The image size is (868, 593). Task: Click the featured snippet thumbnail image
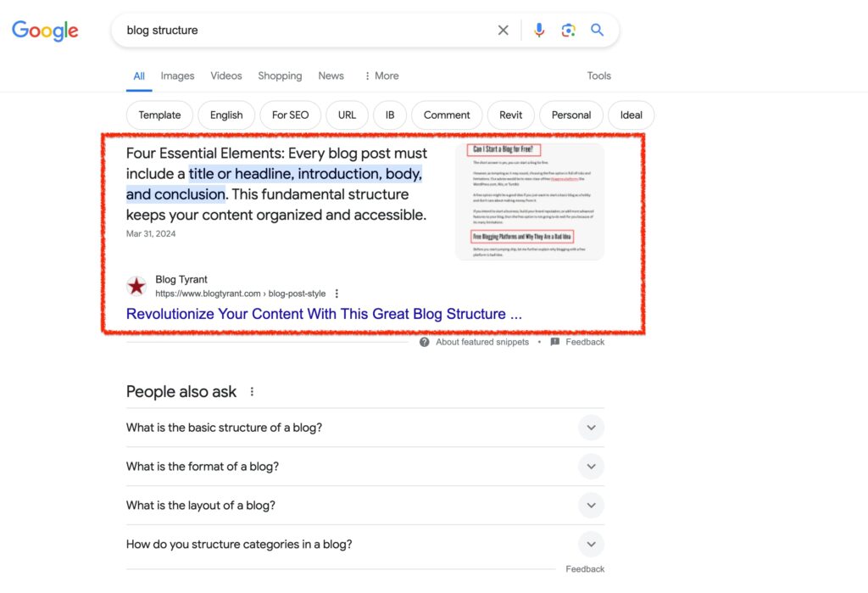pyautogui.click(x=530, y=201)
